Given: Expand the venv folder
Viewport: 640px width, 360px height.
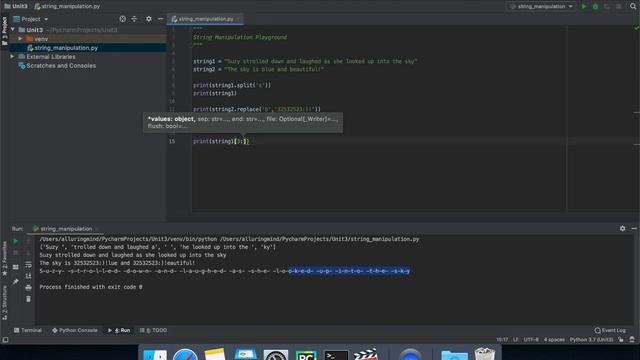Looking at the screenshot, I should (x=20, y=39).
